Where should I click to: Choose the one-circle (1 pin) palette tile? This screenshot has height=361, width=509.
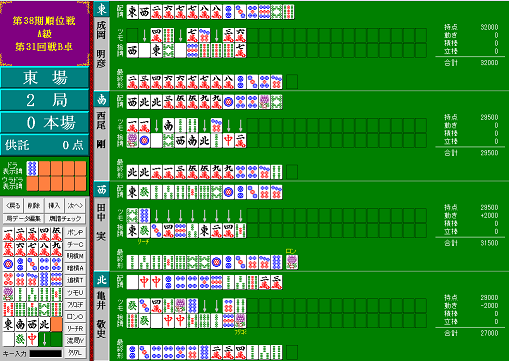(8, 264)
